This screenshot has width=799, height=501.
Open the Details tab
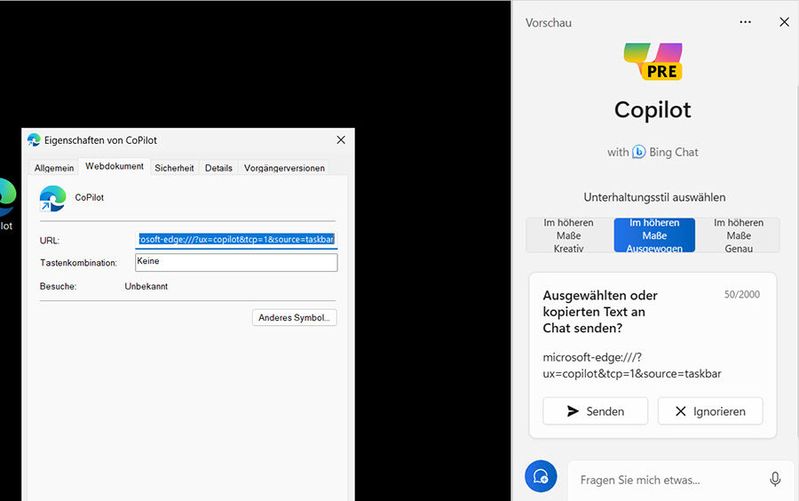pyautogui.click(x=219, y=168)
